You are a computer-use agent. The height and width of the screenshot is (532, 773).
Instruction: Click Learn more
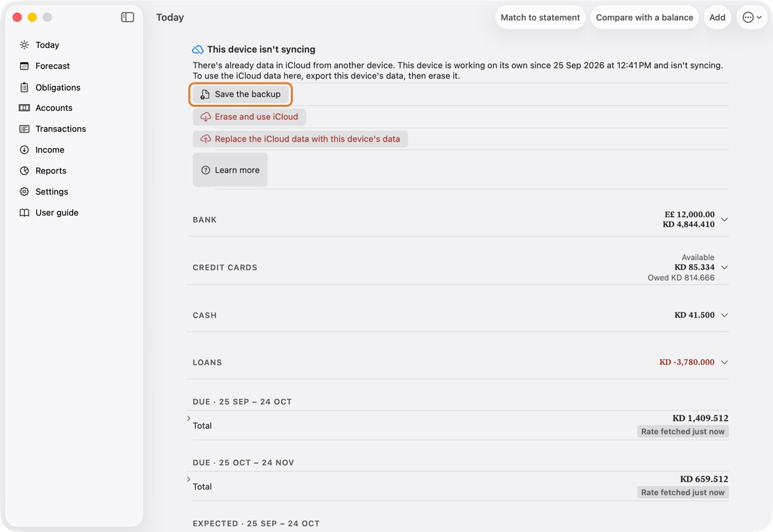(230, 170)
